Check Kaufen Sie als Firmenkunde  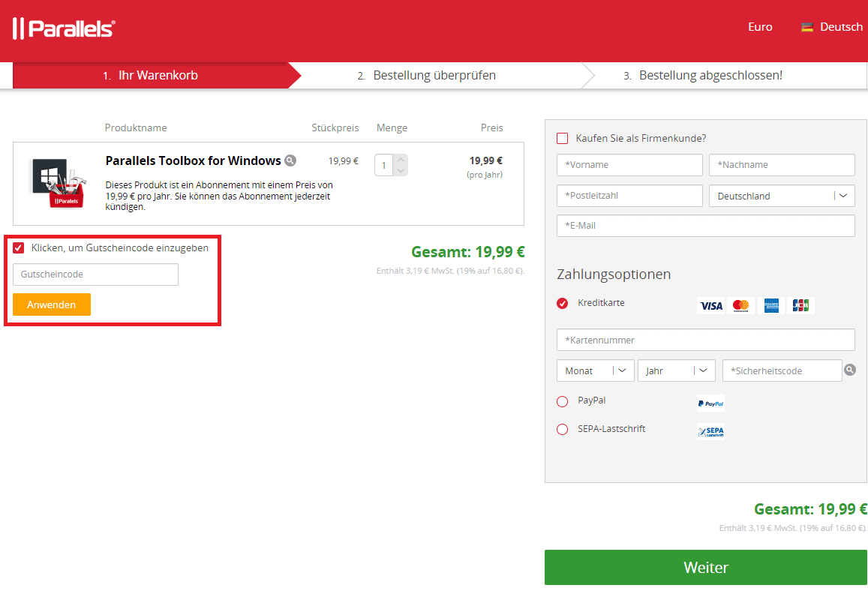coord(563,138)
